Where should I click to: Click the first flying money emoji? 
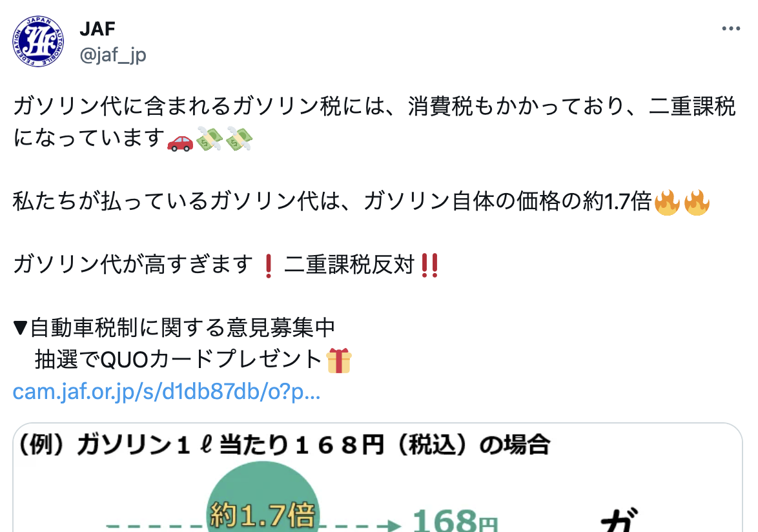point(209,139)
